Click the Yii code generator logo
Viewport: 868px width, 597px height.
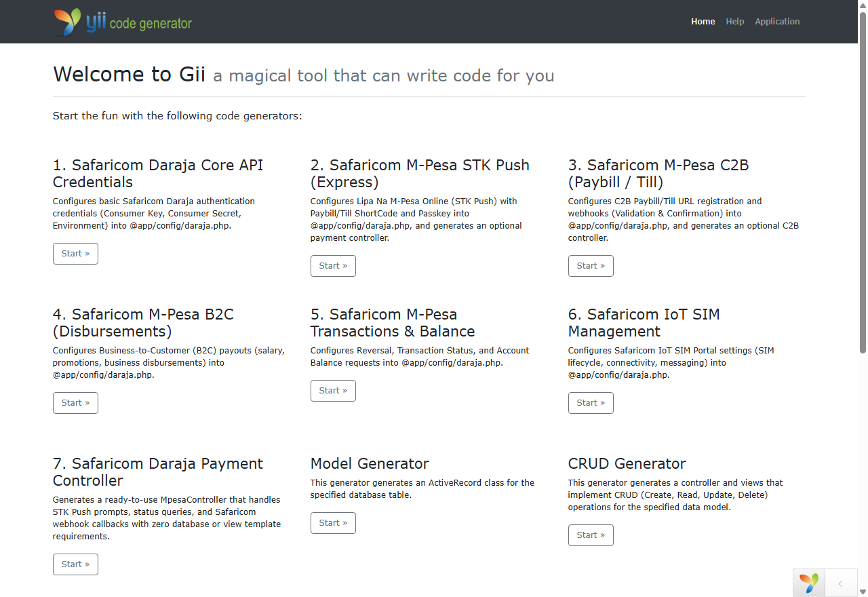(123, 22)
